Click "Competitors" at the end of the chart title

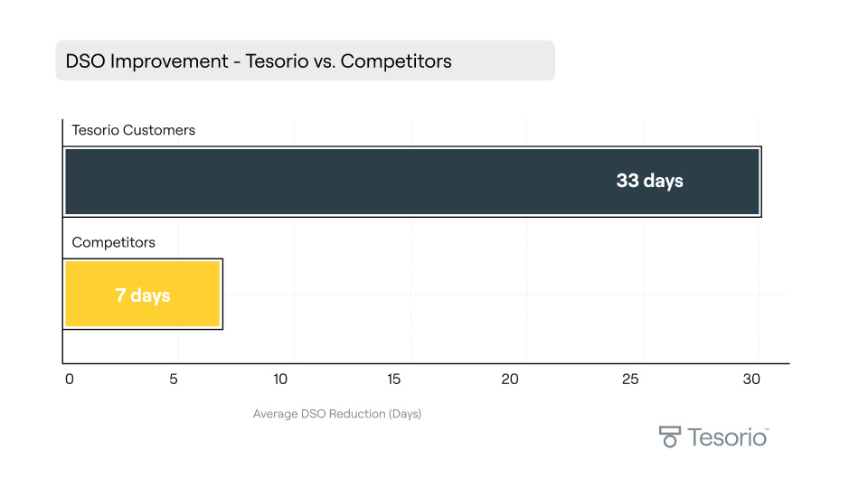[396, 61]
